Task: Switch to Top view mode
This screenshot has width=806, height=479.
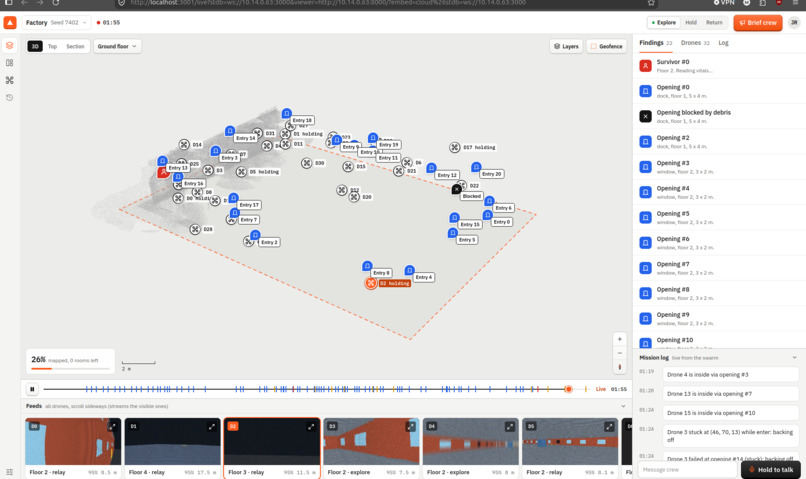Action: pos(52,46)
